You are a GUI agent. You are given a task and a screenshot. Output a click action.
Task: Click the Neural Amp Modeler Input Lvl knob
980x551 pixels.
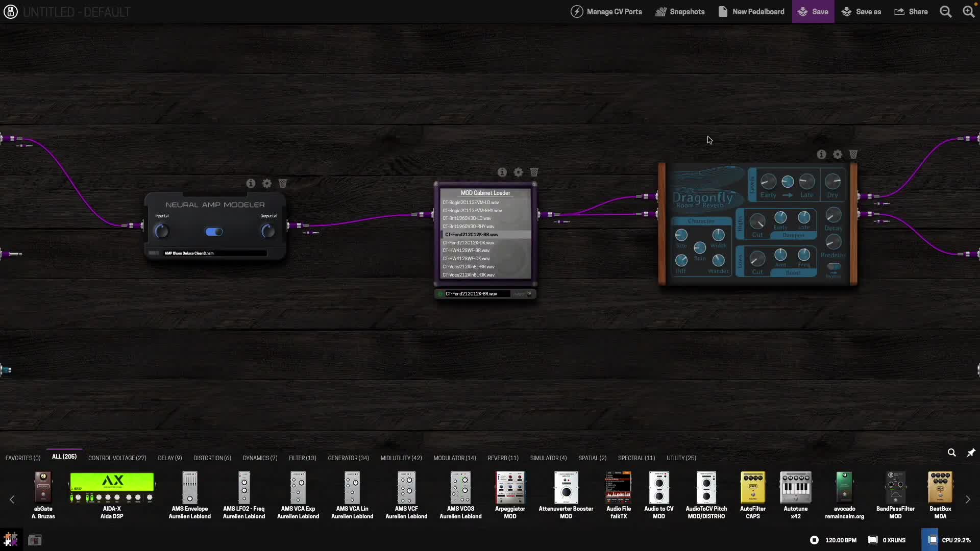point(161,231)
